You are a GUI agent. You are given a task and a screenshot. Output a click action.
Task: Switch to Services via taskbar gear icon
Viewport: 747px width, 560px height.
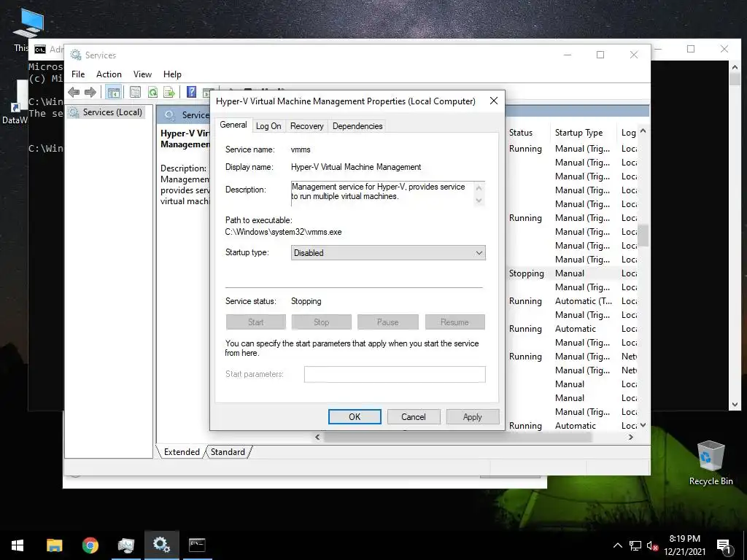161,545
